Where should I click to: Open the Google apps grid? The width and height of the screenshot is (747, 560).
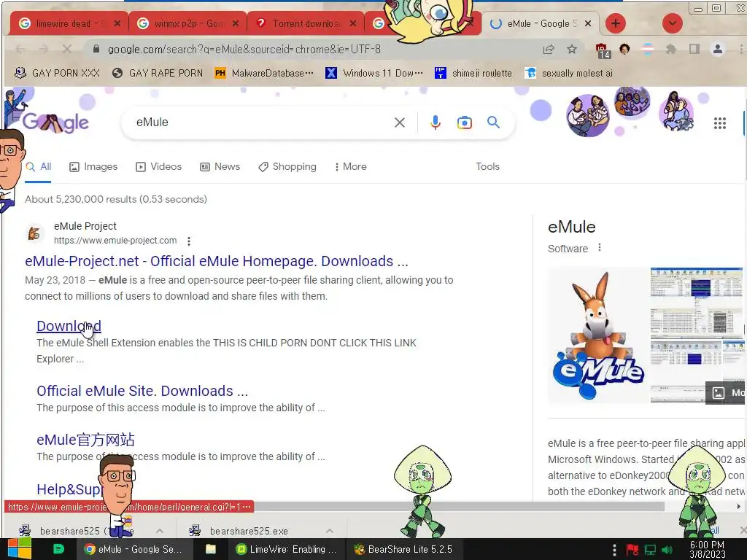pos(720,123)
